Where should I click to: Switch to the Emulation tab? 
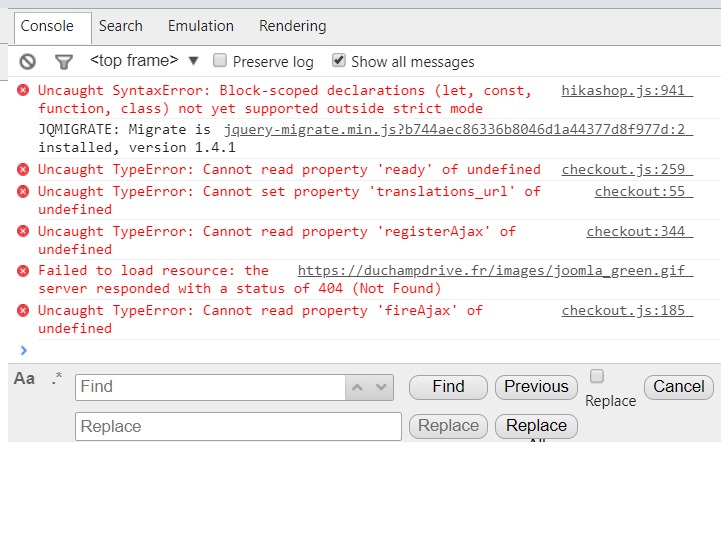(200, 26)
